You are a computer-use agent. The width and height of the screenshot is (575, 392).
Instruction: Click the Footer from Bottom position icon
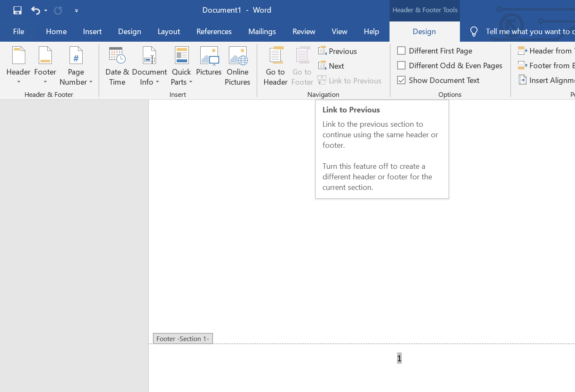click(x=523, y=65)
